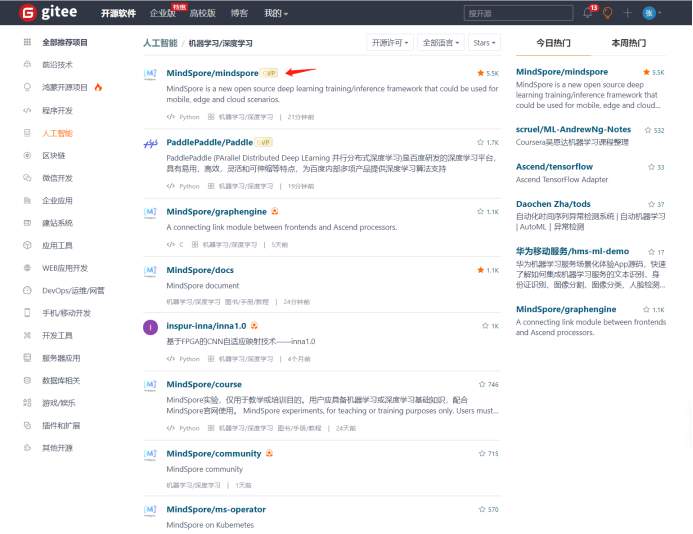Screen dimensions: 693x534
Task: Expand the 我的 menu in header
Action: pos(276,13)
